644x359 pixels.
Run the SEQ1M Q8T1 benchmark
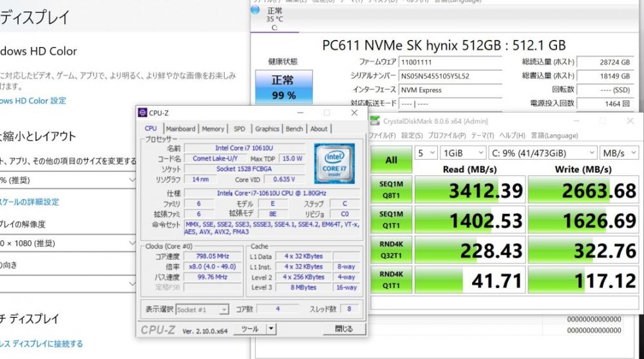click(x=391, y=189)
